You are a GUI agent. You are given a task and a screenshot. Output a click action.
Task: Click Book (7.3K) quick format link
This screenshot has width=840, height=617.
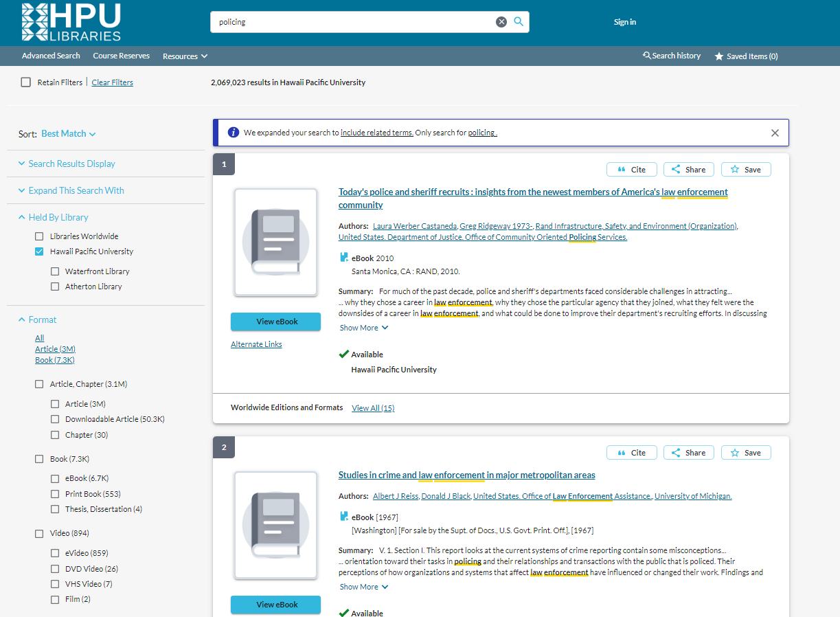click(x=55, y=360)
